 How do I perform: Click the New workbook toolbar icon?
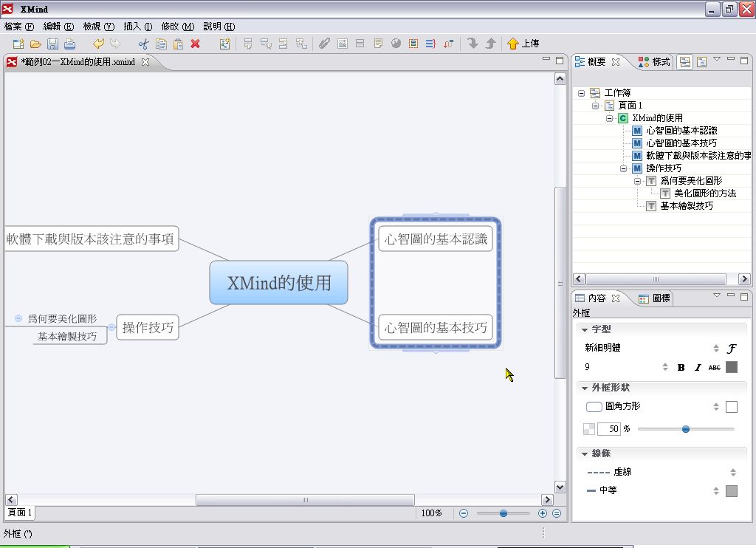[x=18, y=44]
